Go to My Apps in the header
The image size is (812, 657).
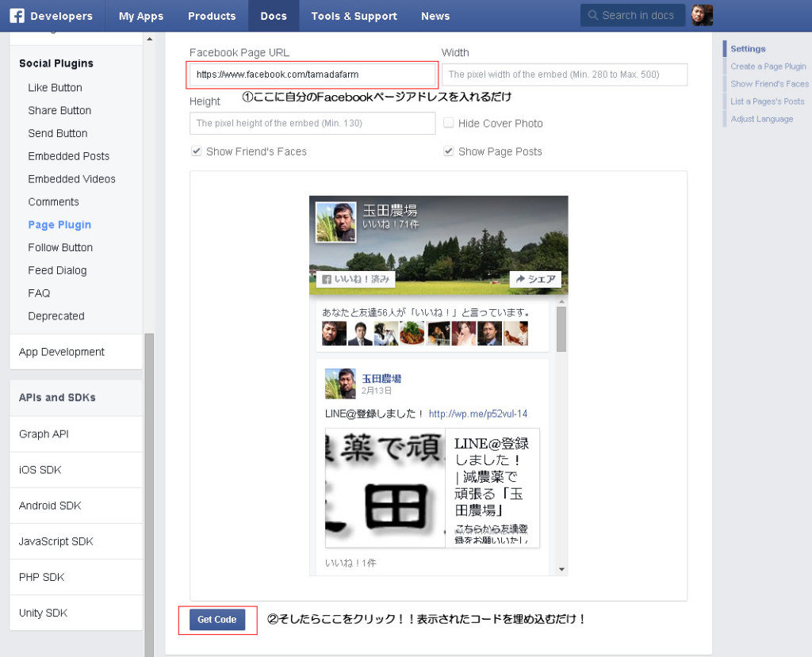point(140,16)
